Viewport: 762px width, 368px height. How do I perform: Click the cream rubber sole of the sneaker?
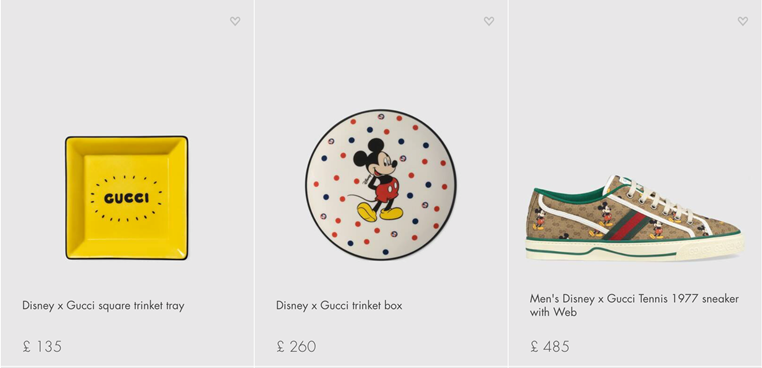(634, 248)
